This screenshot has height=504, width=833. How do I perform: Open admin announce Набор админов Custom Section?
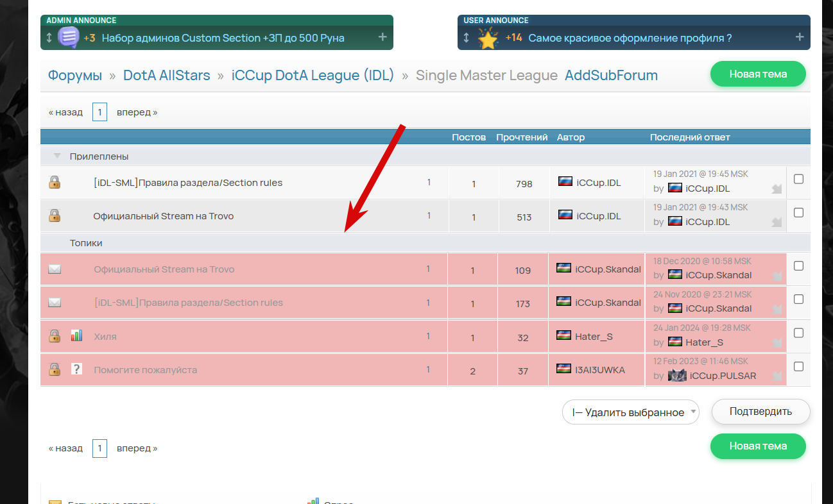(x=223, y=38)
